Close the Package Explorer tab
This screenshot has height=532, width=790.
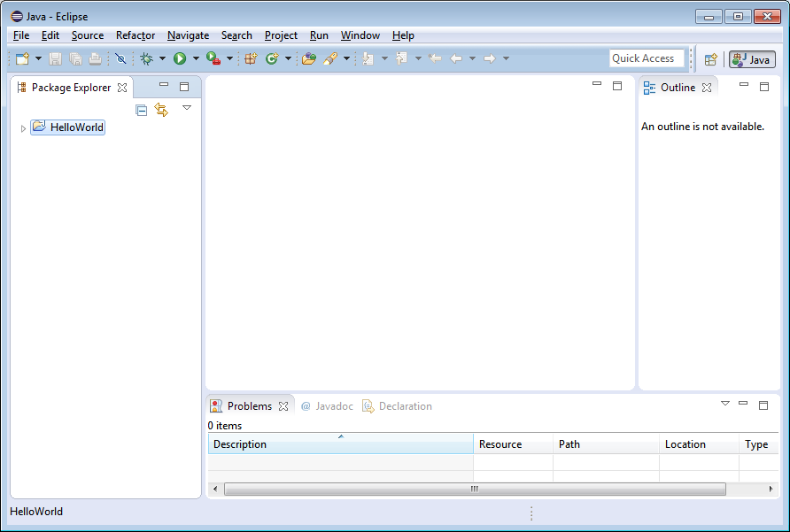click(x=122, y=88)
